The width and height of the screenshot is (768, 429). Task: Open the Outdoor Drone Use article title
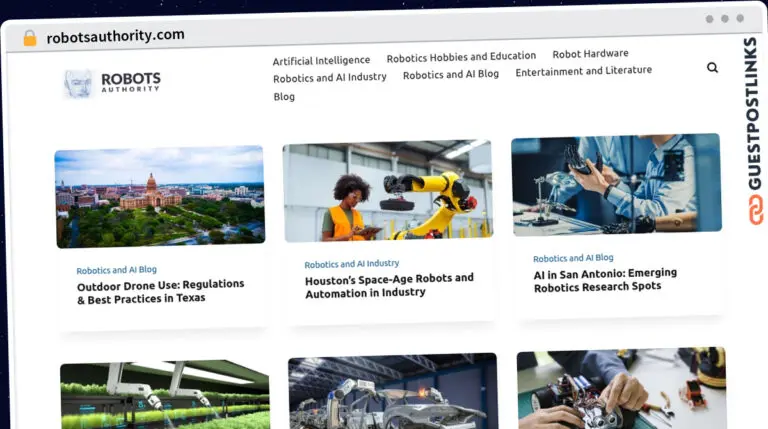(160, 291)
